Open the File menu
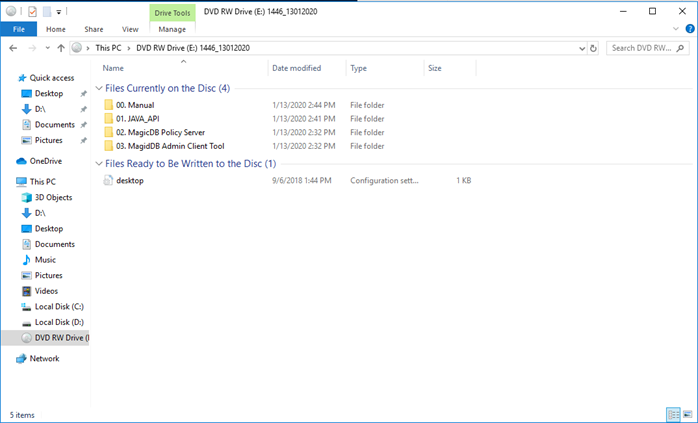Viewport: 698px width, 423px height. coord(19,29)
